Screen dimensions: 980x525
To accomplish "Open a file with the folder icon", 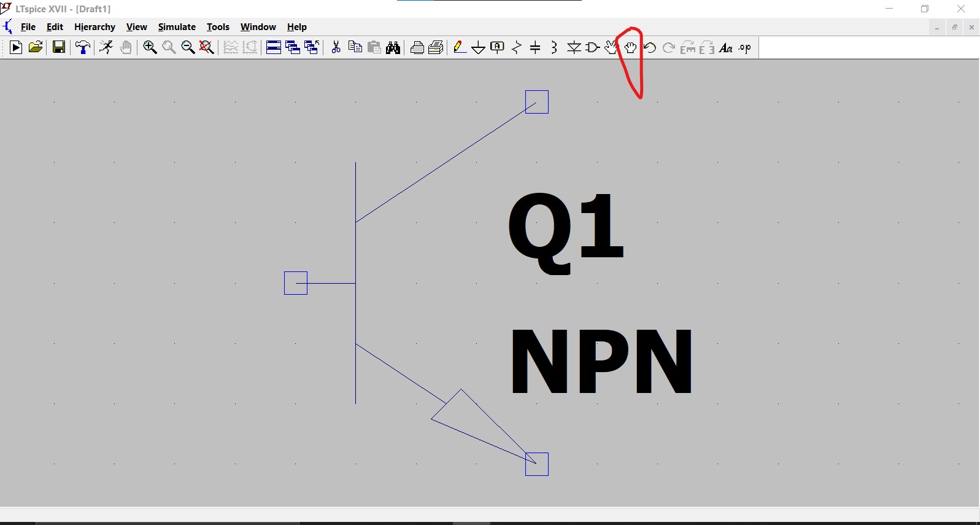I will coord(36,48).
